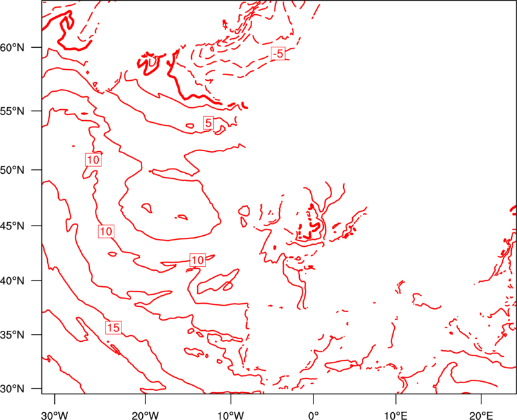Click the 10°E longitude label
Screen dimensions: 517x420
(x=396, y=415)
